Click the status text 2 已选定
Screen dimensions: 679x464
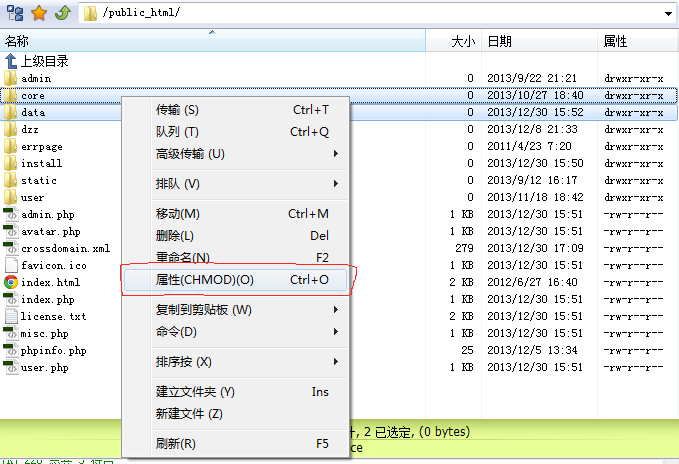pyautogui.click(x=386, y=432)
